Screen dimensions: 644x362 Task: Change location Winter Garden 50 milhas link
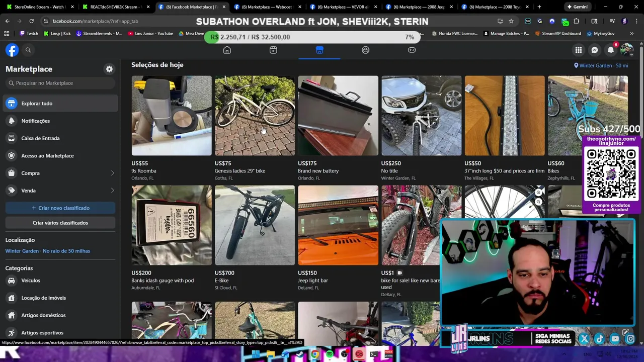[x=48, y=251]
